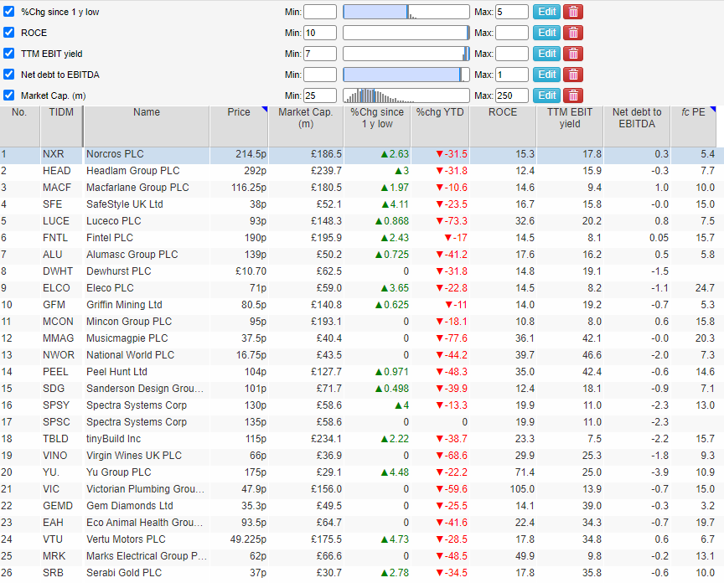Sort by Net debt to EBITDA column header
This screenshot has height=588, width=724.
coord(637,126)
